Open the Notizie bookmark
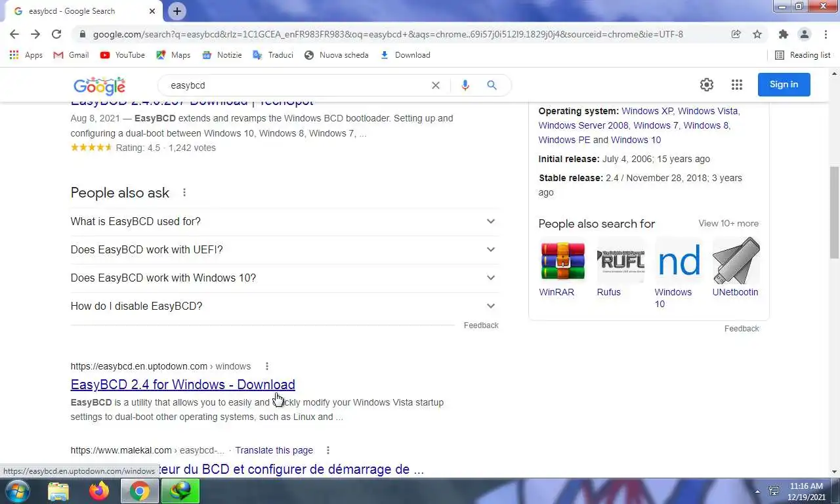The image size is (840, 504). (222, 55)
